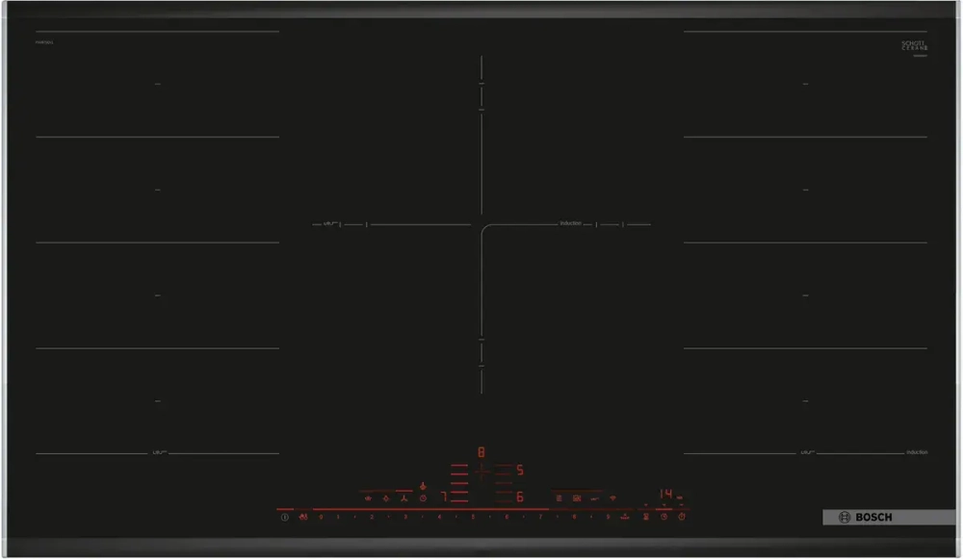Tap the timer clock icon
Screen dimensions: 963x560
pos(423,498)
